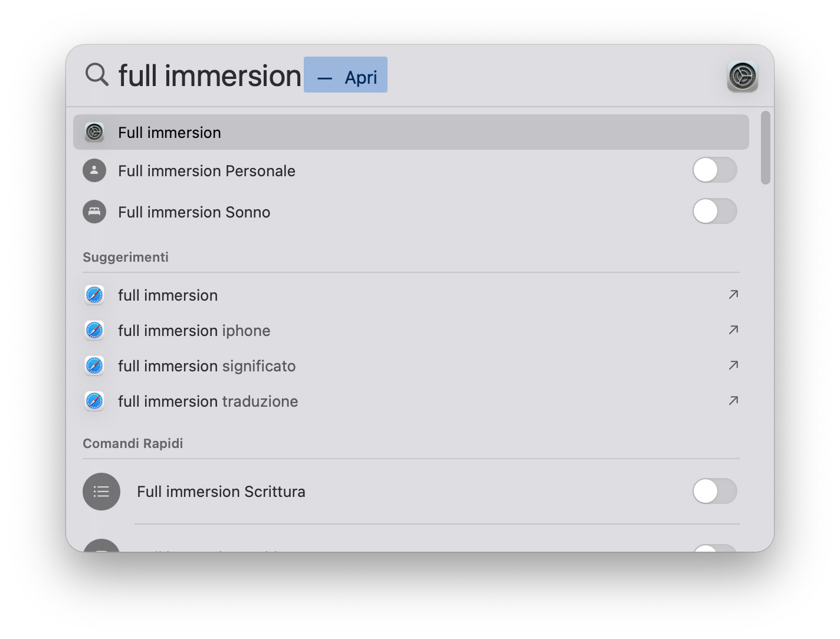Click the Scrittura list icon
This screenshot has width=840, height=639.
pos(101,492)
